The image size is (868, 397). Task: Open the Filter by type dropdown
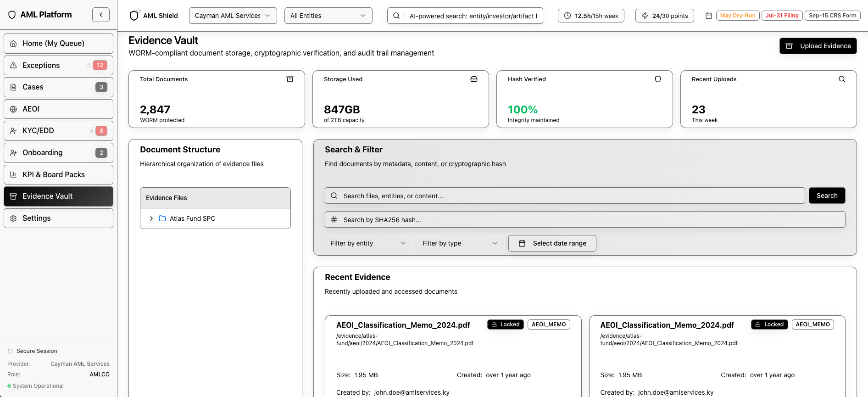(460, 243)
